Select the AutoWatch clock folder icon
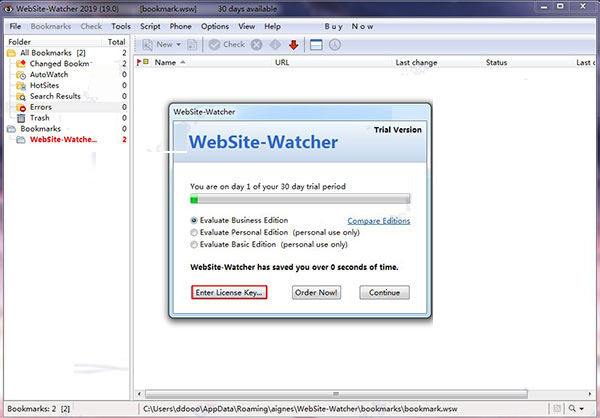The height and width of the screenshot is (418, 600). pos(21,75)
